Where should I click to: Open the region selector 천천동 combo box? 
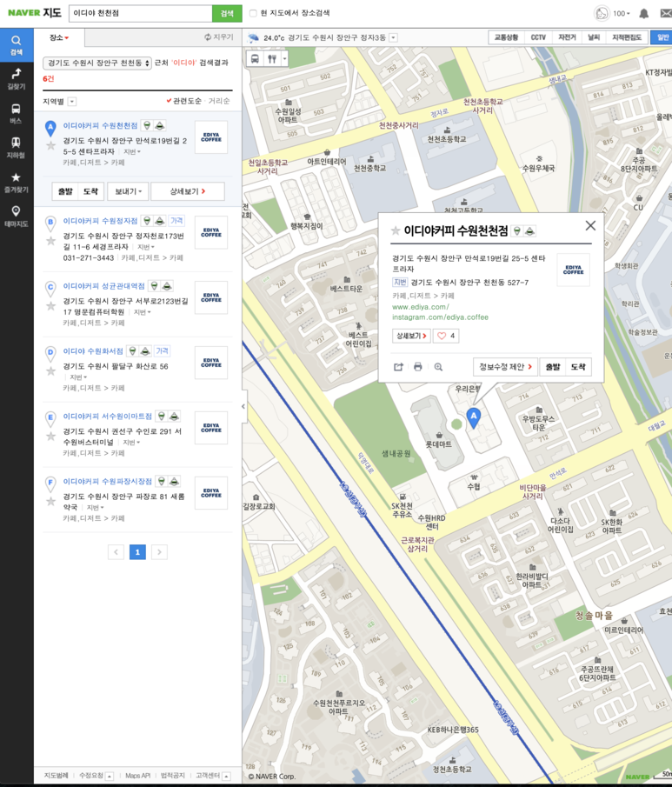97,63
